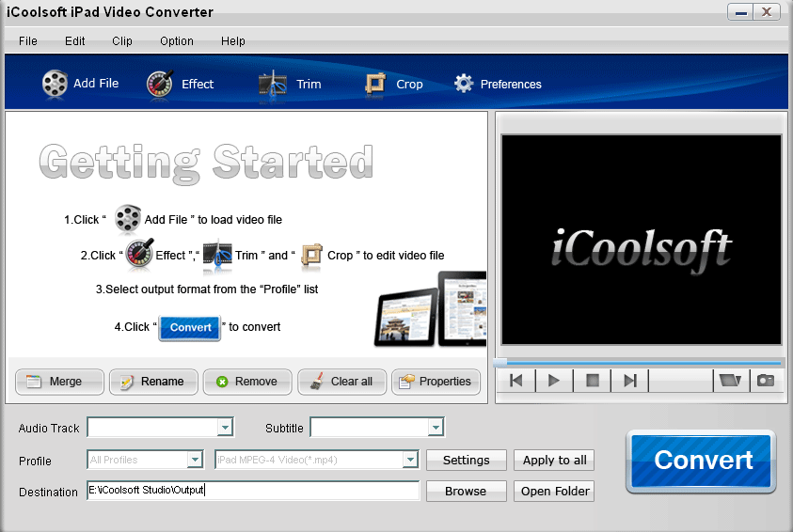The height and width of the screenshot is (532, 793).
Task: Click the Rename button
Action: (x=153, y=382)
